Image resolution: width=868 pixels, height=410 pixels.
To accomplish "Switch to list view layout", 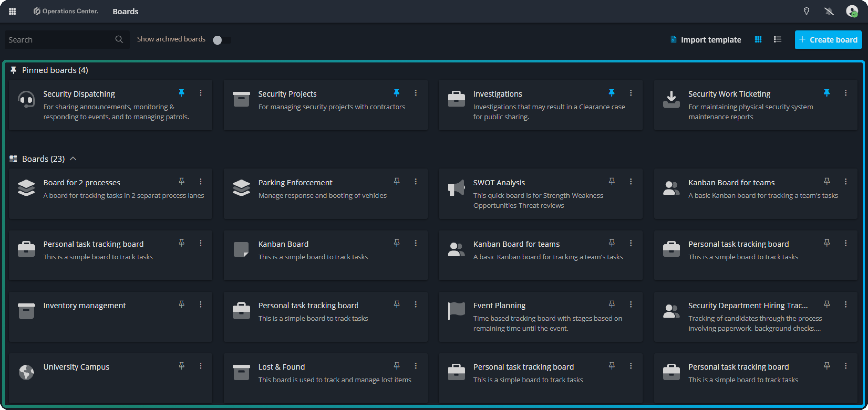I will [x=777, y=40].
